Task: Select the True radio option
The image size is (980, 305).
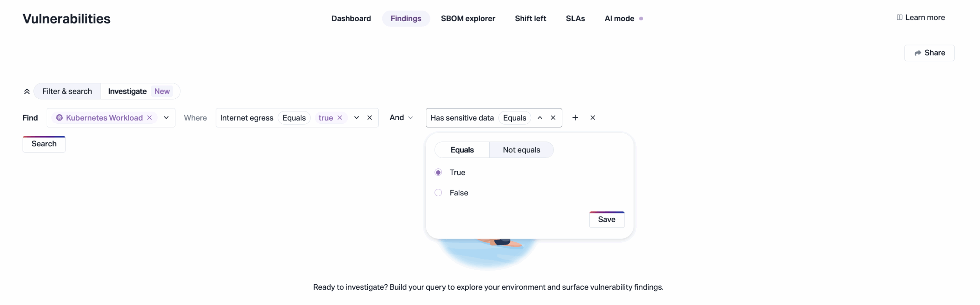Action: click(438, 173)
